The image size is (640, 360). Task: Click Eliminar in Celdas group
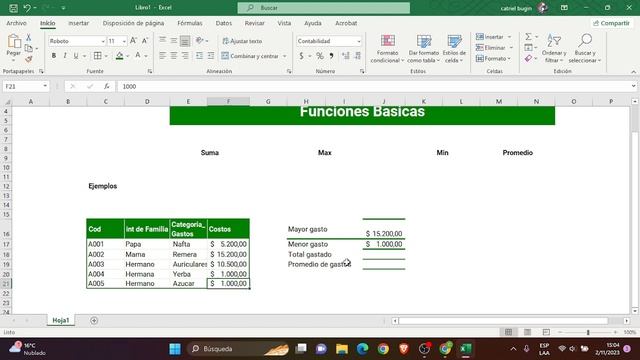coord(494,48)
